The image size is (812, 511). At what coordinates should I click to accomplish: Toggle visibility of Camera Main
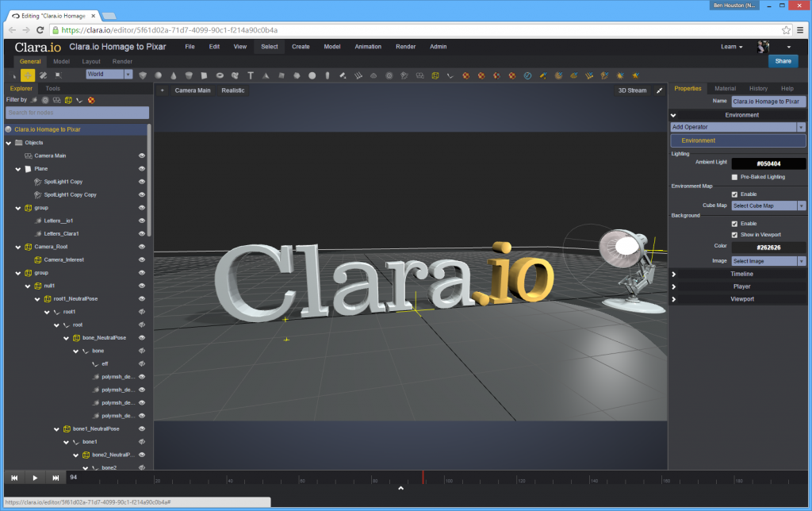coord(141,156)
